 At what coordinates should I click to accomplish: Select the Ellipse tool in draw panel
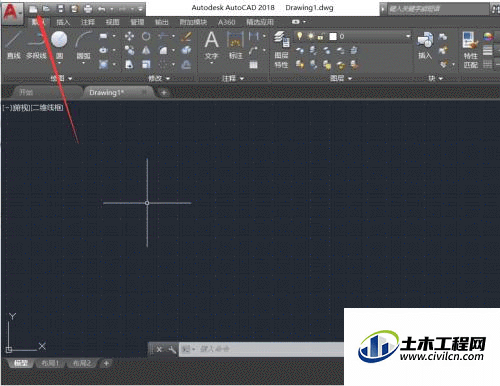pyautogui.click(x=103, y=50)
